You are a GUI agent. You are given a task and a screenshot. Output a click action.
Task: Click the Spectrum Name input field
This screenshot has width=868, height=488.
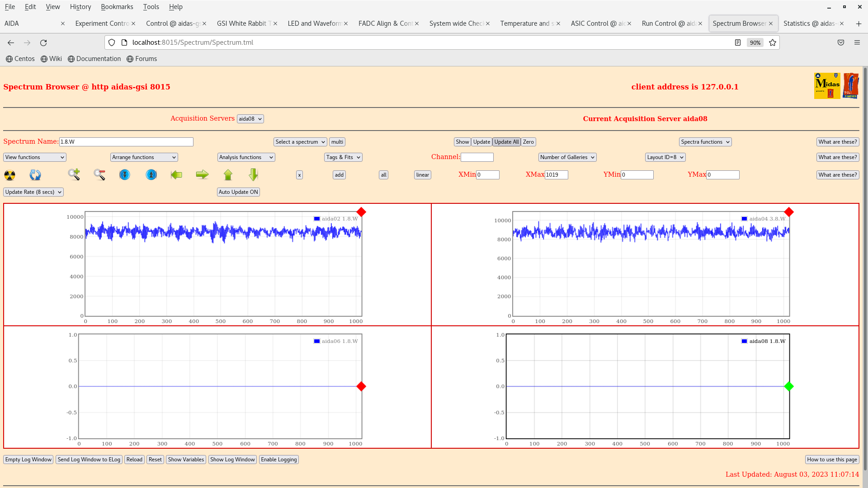[x=126, y=142]
